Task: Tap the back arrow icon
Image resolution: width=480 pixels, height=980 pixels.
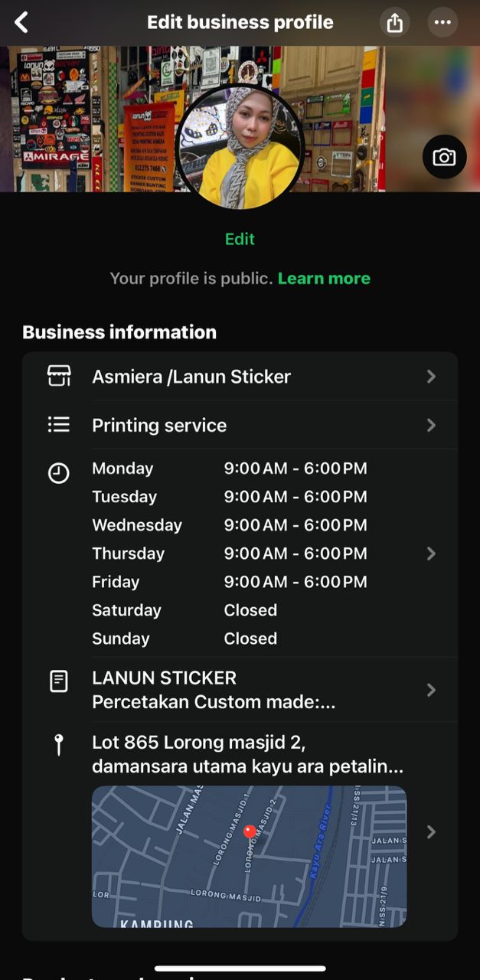Action: (x=21, y=22)
